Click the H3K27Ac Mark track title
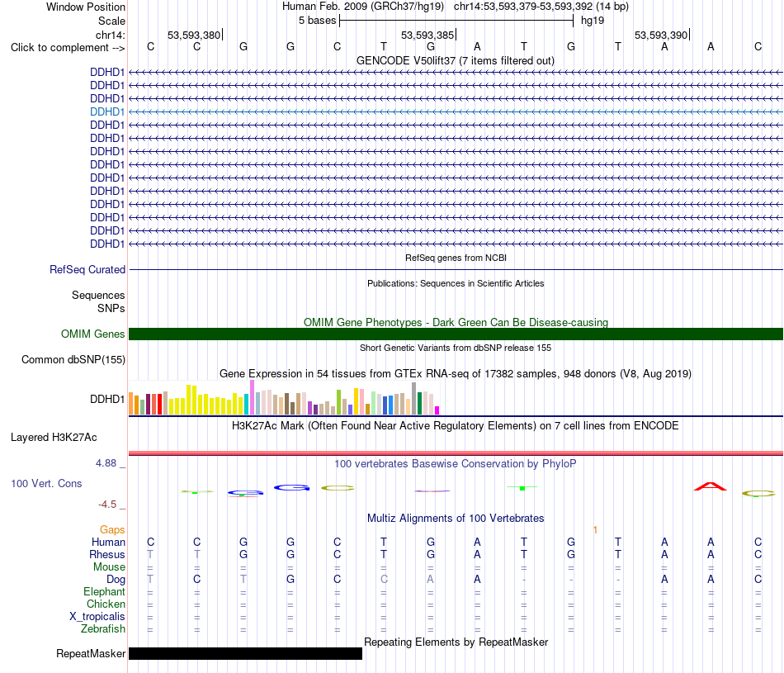Image resolution: width=784 pixels, height=673 pixels. (456, 426)
